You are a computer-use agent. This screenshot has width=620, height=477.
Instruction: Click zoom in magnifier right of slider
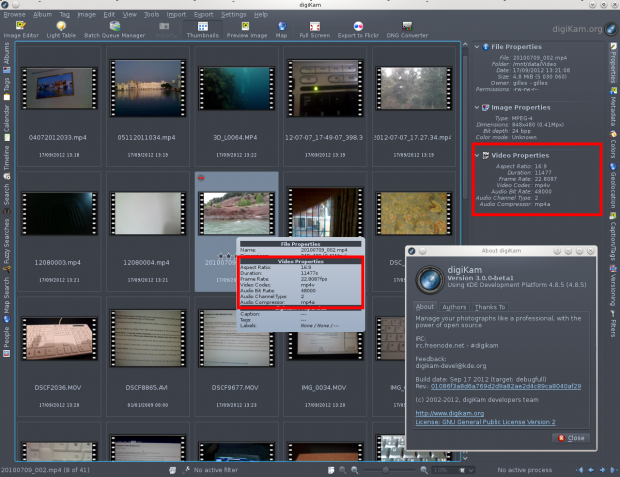click(424, 470)
